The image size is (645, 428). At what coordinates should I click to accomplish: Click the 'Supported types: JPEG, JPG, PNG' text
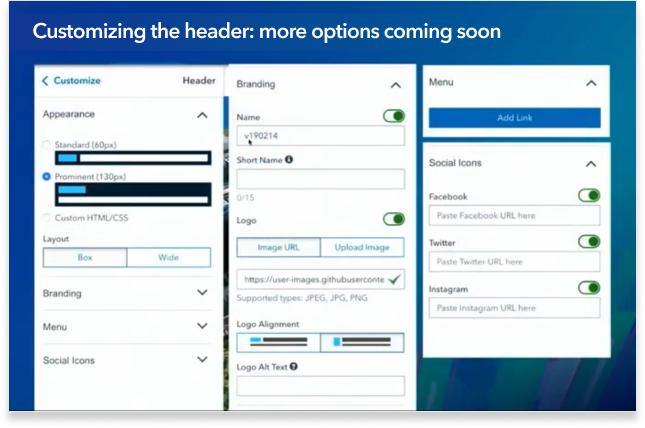pos(302,298)
